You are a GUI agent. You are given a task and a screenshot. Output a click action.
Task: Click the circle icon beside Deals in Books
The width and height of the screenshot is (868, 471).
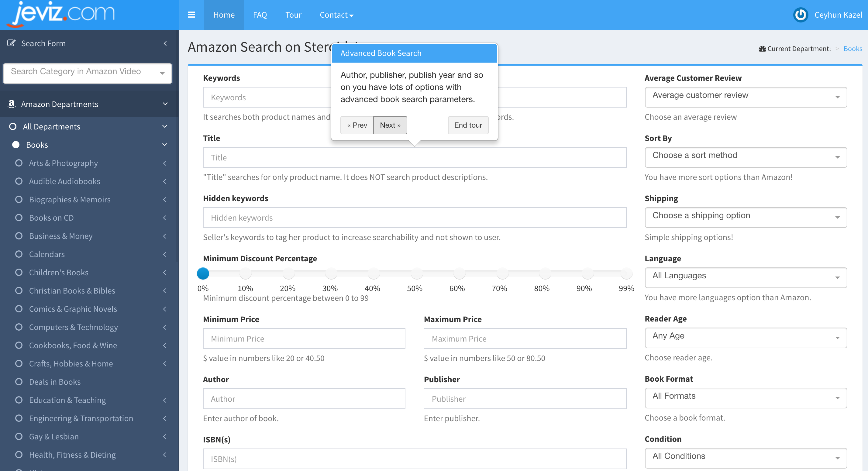(19, 381)
